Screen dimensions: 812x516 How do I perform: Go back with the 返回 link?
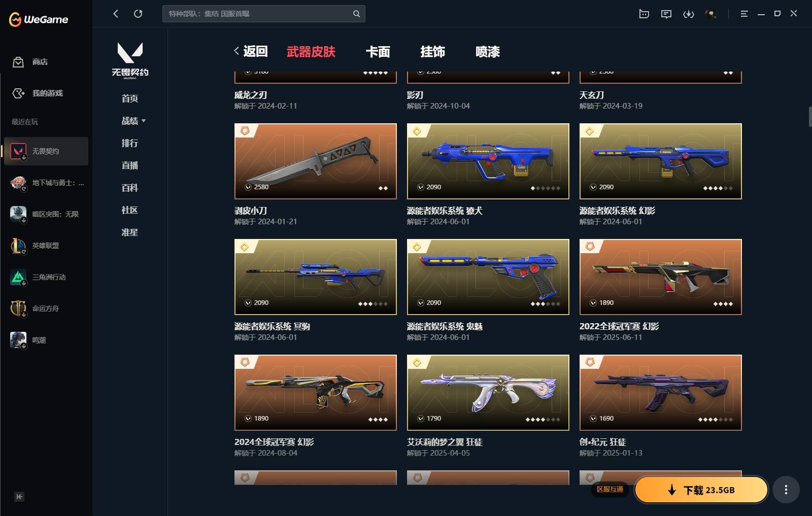(x=251, y=51)
